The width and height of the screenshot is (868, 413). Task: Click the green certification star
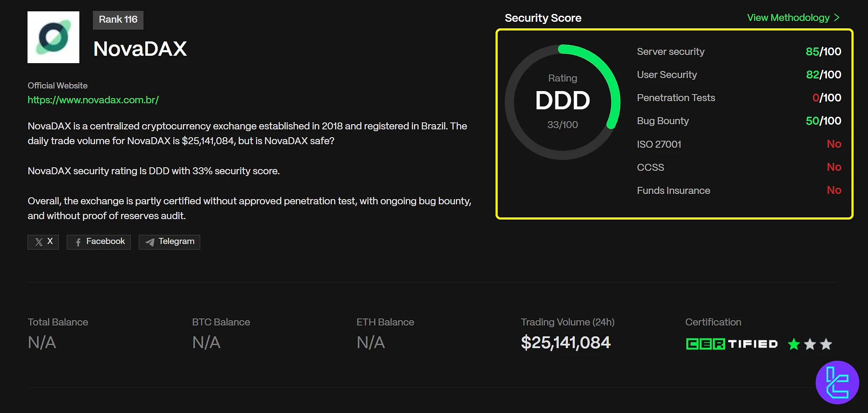click(794, 344)
